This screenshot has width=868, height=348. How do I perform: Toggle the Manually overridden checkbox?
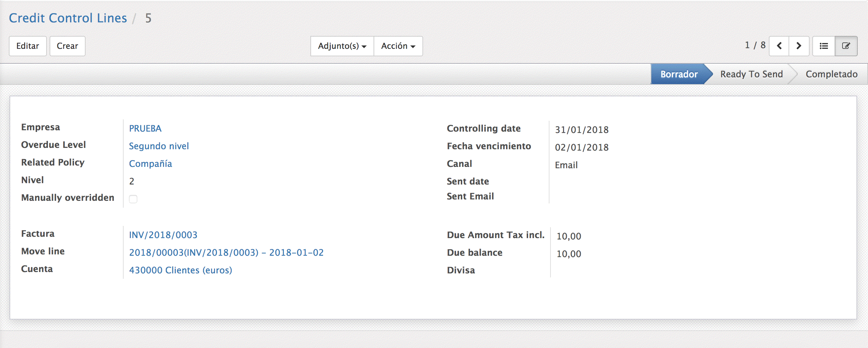click(133, 199)
